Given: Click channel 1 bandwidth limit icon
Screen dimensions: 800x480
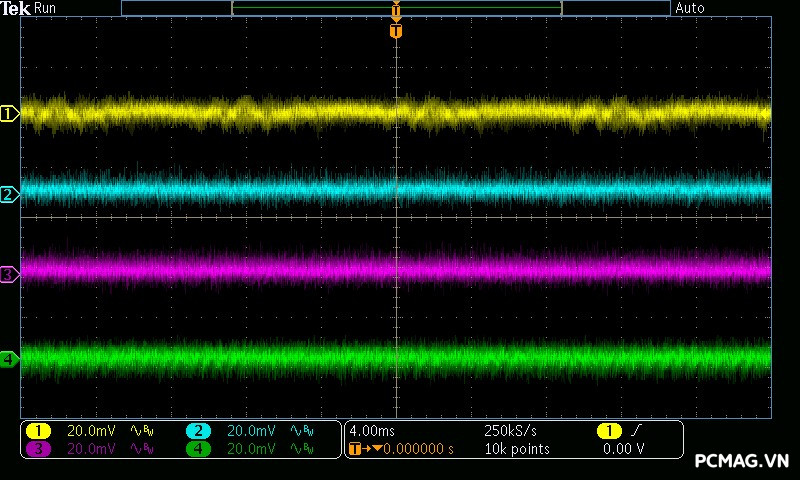Looking at the screenshot, I should (140, 431).
